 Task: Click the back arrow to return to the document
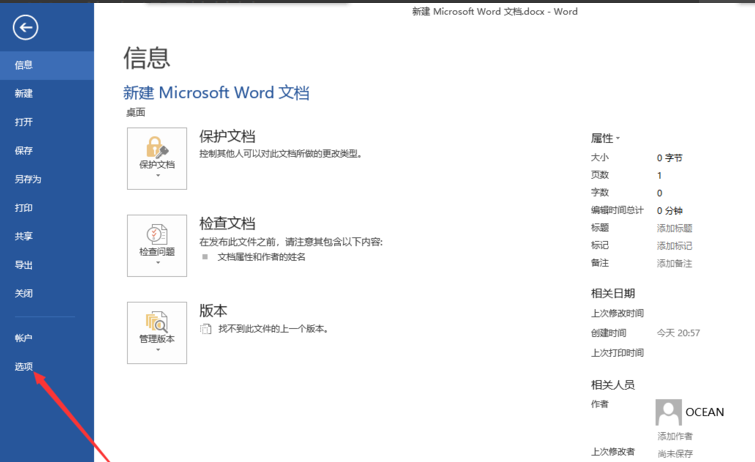pos(26,27)
